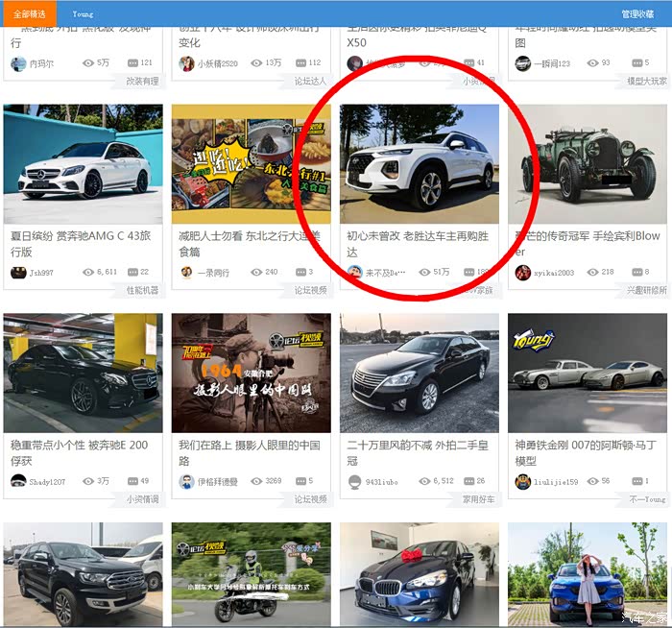Viewport: 672px width, 628px height.
Task: Click avatar of user 一录同行
Action: click(x=186, y=272)
